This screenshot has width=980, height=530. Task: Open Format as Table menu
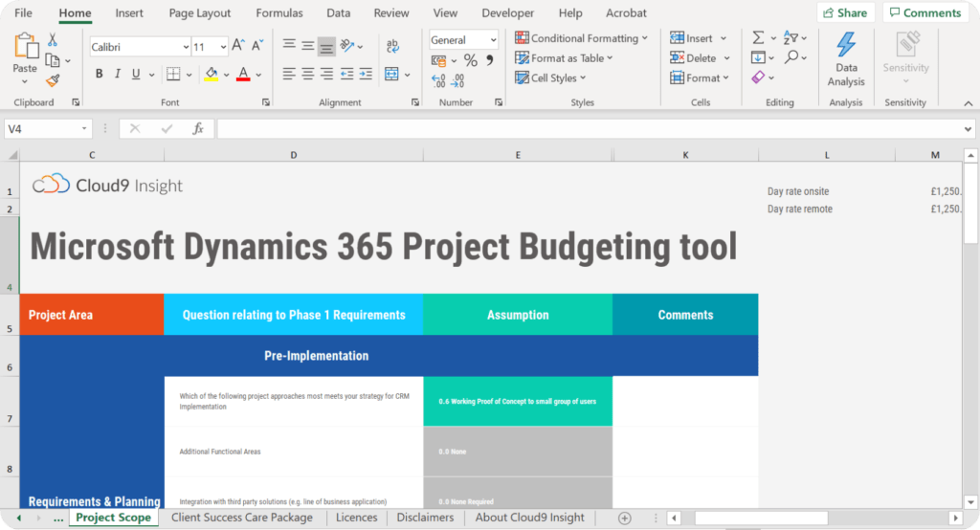pos(564,58)
